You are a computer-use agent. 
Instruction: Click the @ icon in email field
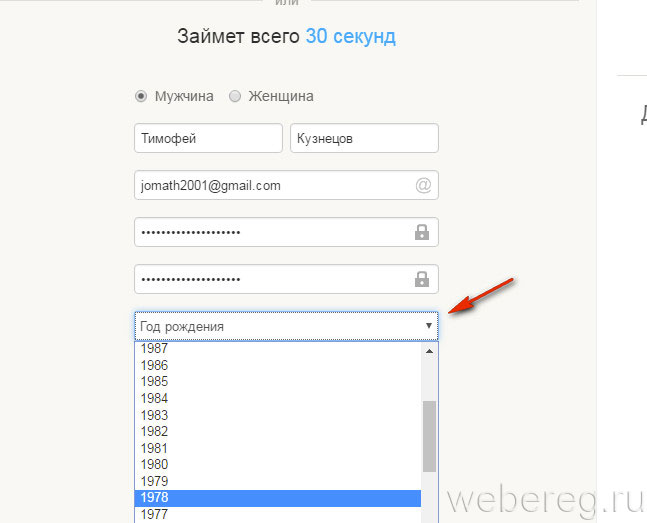422,185
